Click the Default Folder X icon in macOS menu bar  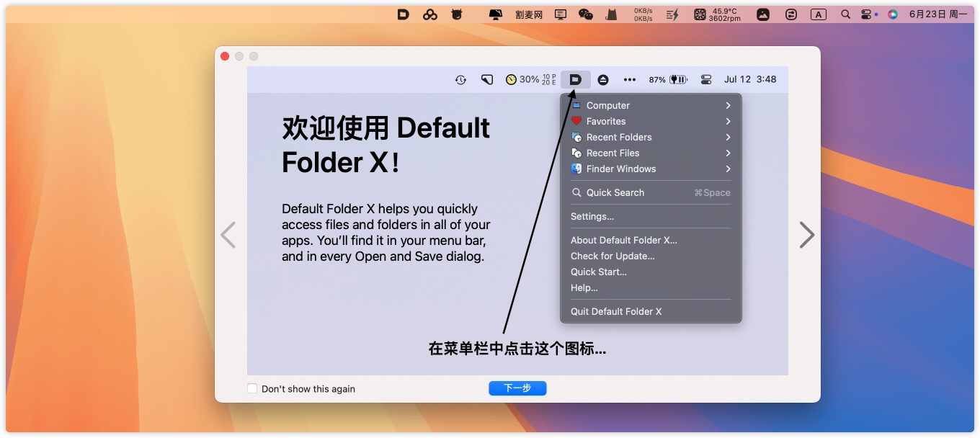click(404, 14)
